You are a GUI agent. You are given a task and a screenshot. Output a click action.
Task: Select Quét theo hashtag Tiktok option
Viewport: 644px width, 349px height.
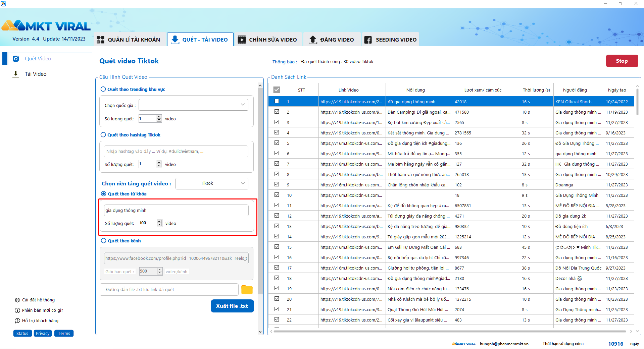(103, 135)
